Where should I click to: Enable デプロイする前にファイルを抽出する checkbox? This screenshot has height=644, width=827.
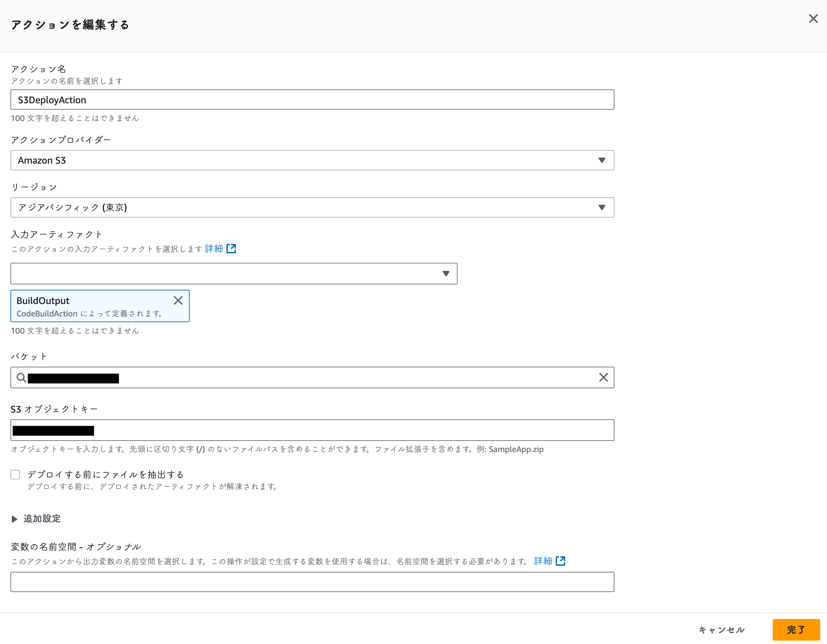15,474
